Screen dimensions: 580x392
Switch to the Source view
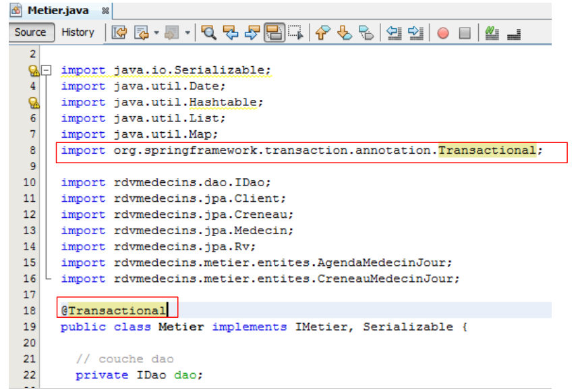coord(30,32)
